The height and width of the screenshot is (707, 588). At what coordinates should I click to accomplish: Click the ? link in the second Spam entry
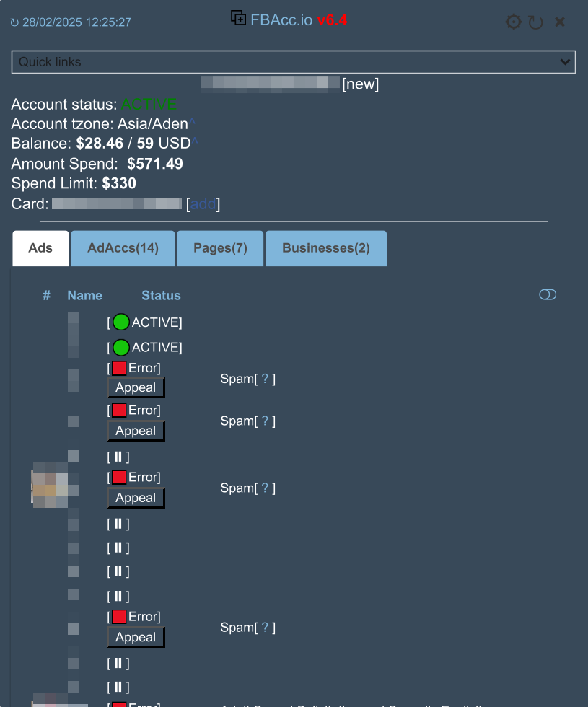point(266,421)
